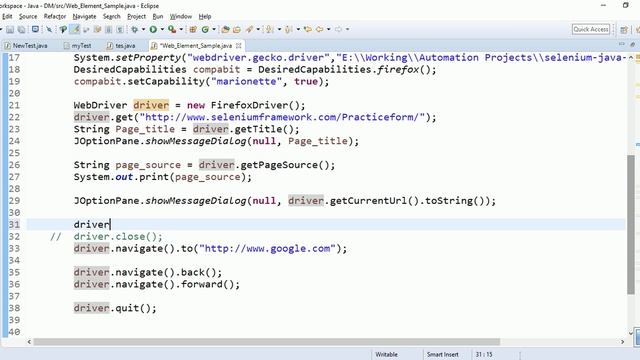Image resolution: width=640 pixels, height=360 pixels.
Task: Open the Previous Annotation dropdown arrow
Action: pos(298,29)
